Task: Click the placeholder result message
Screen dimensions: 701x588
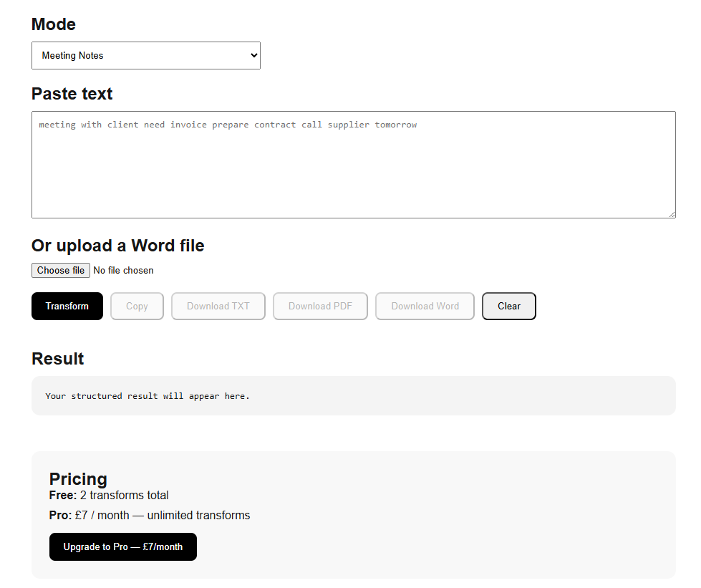Action: (146, 395)
